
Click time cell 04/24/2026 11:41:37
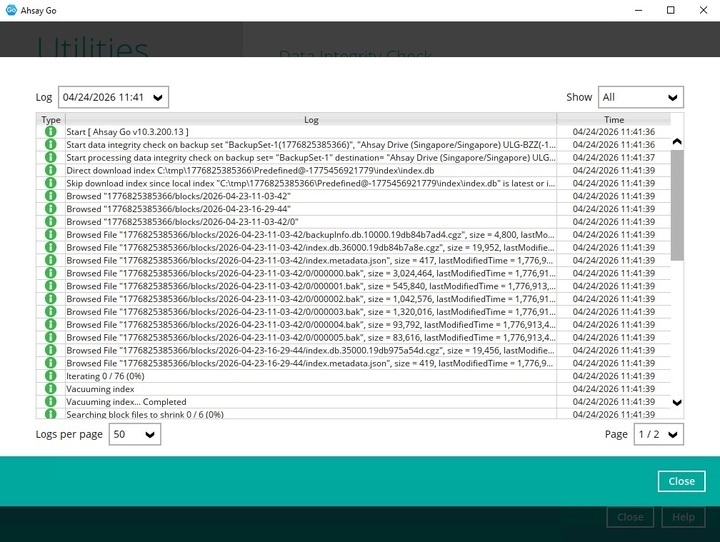[x=613, y=158]
